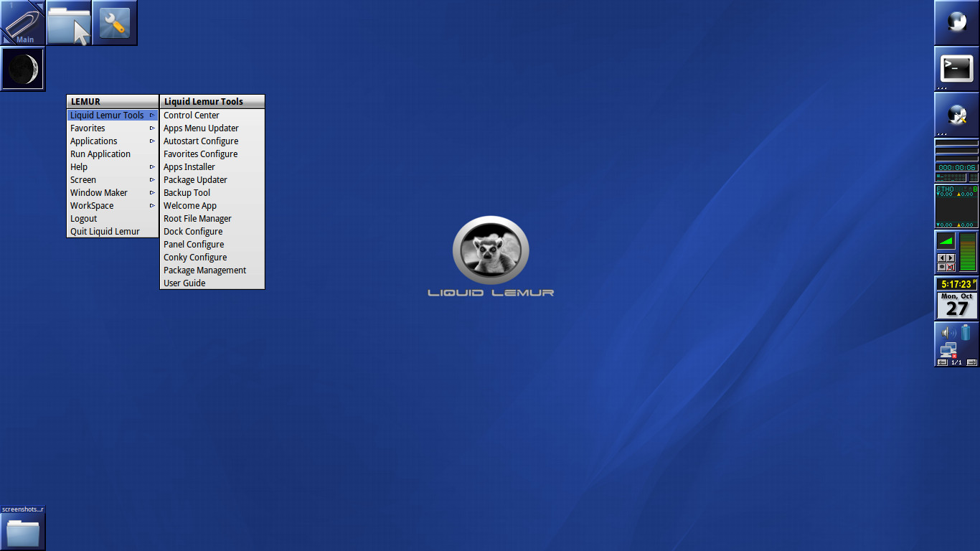Launch the terminal dock icon

pos(957,69)
